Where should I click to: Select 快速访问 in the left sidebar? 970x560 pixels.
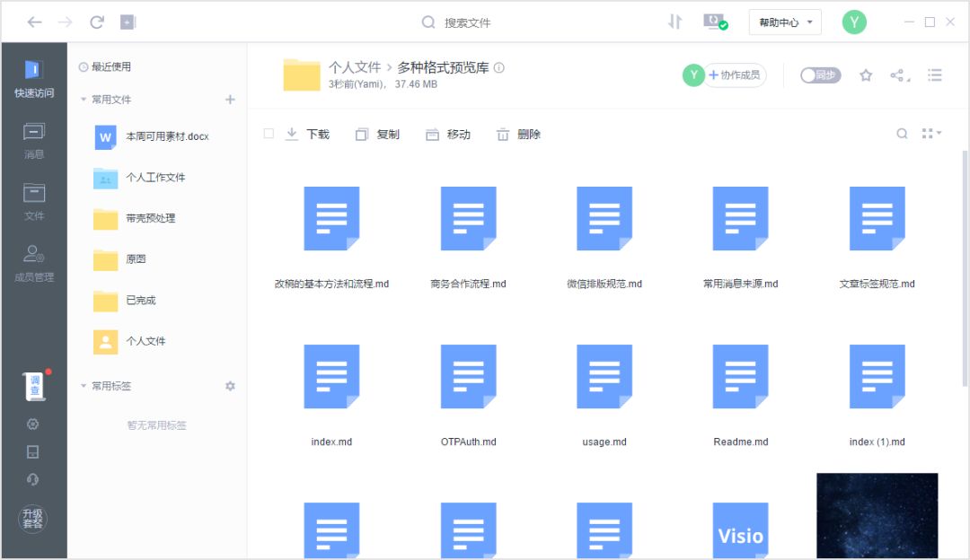click(34, 79)
